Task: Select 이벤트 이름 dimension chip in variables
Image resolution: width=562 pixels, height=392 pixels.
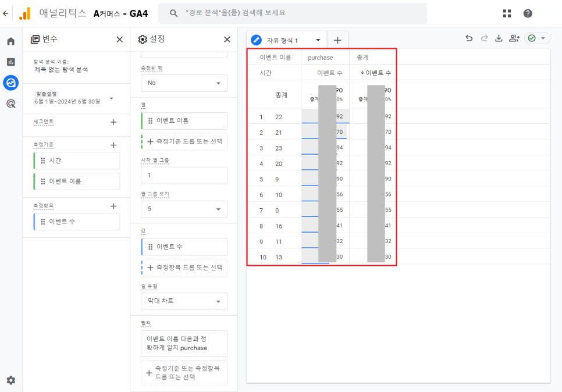Action: point(77,181)
